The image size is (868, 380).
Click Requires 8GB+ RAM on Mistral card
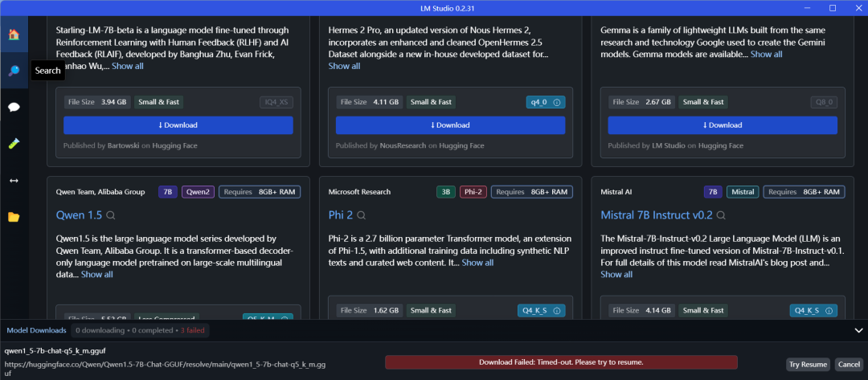click(805, 192)
